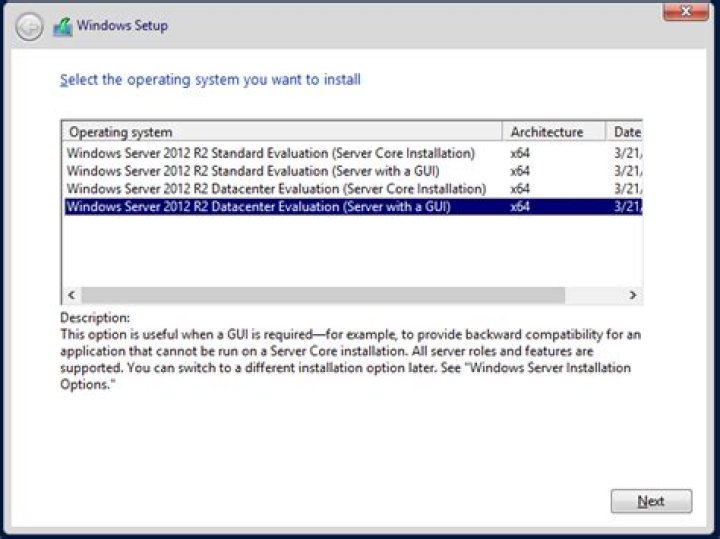Click the round back arrow icon
This screenshot has width=720, height=539.
click(x=29, y=27)
